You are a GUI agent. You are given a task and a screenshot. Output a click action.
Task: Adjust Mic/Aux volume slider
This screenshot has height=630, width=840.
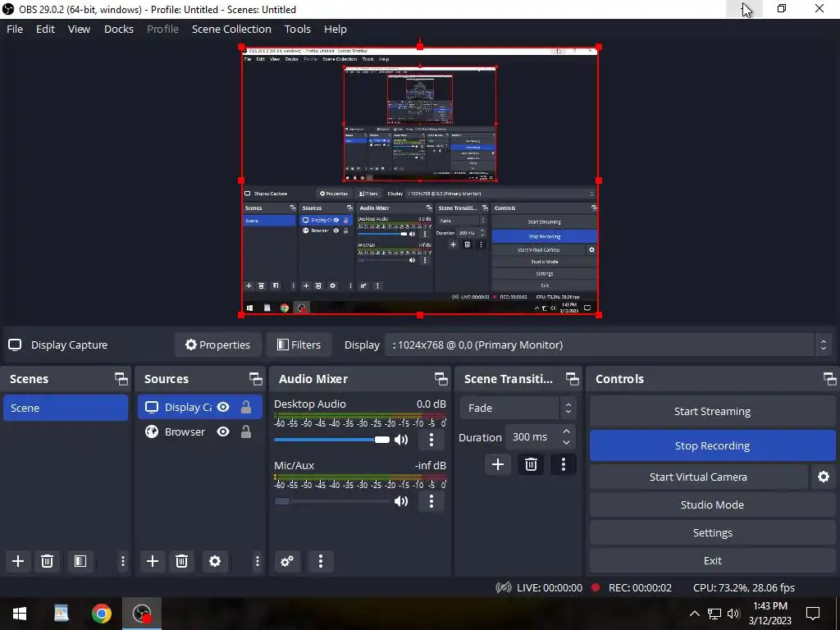pos(331,501)
